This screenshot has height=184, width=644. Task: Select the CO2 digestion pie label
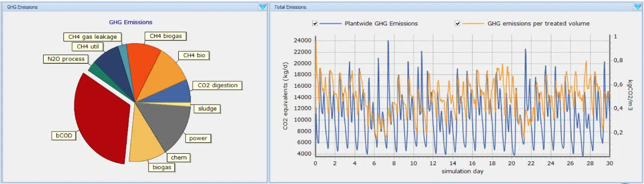(x=217, y=85)
